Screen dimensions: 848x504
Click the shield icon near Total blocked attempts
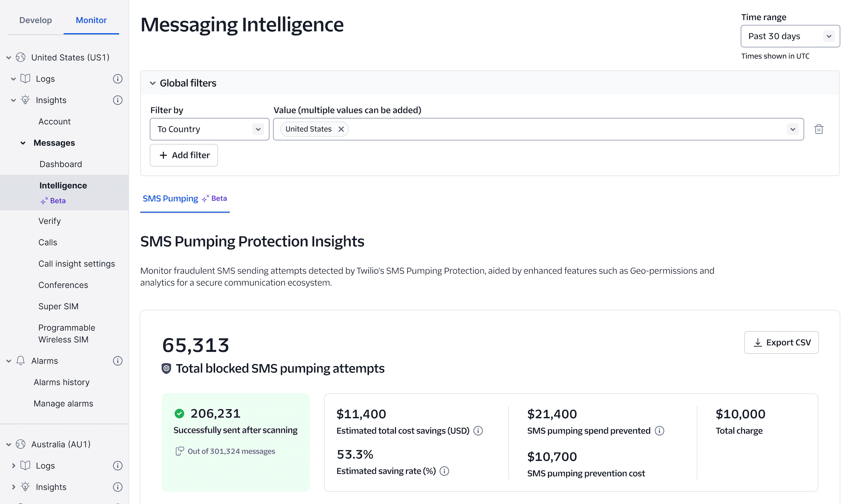click(x=166, y=369)
